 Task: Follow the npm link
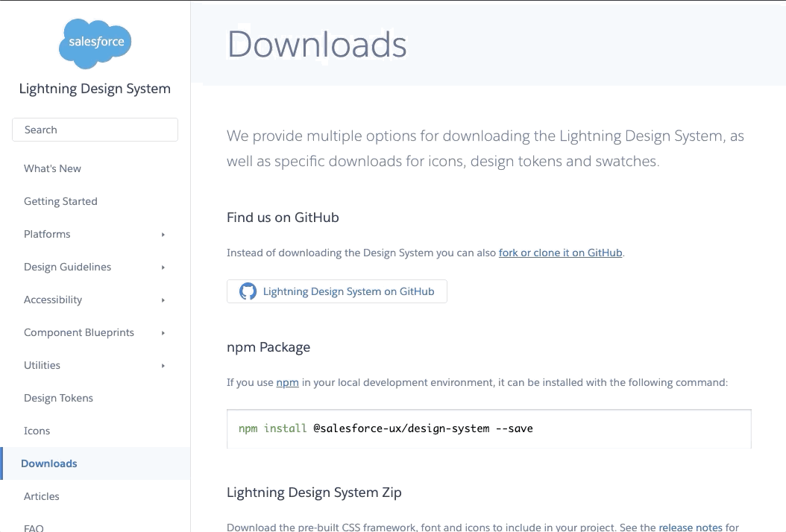(287, 382)
